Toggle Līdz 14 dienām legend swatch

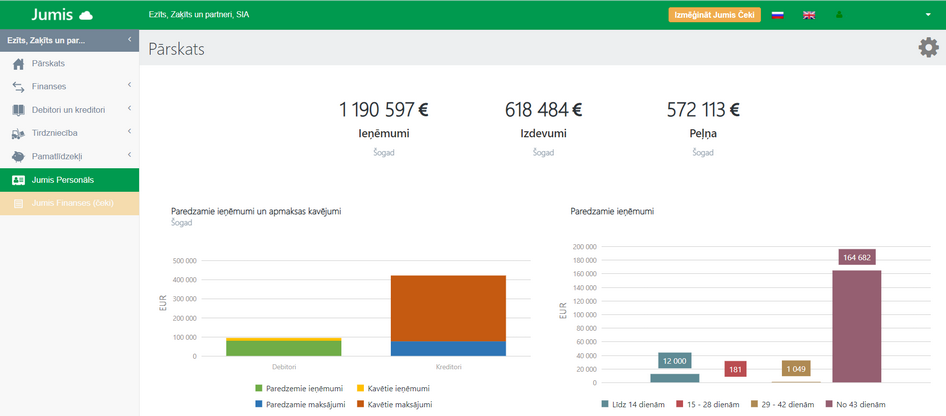(x=605, y=404)
